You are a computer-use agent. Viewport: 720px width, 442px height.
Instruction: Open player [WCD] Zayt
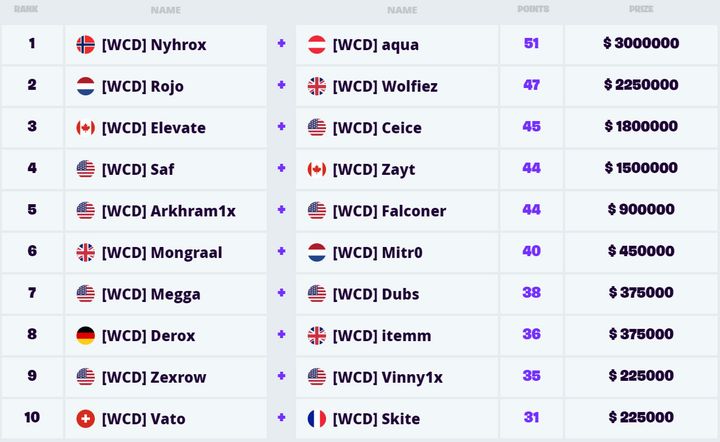374,170
